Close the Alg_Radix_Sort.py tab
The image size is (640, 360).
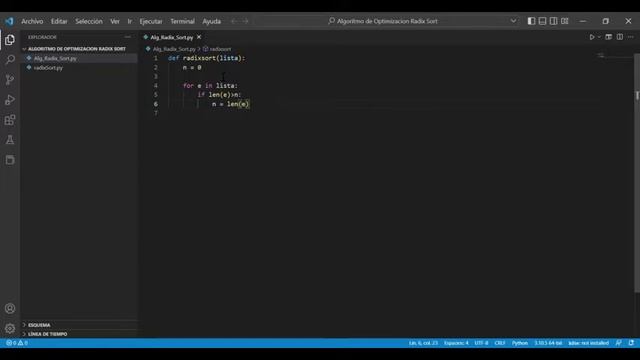click(x=199, y=37)
